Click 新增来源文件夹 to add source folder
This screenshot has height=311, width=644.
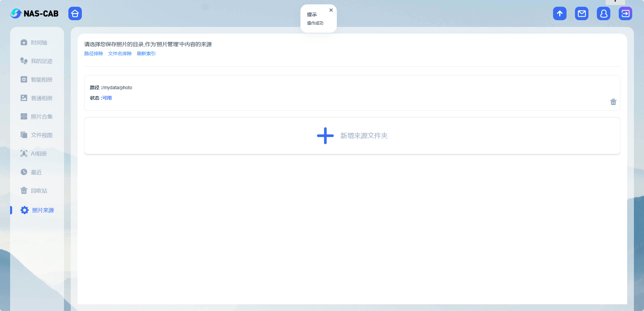tap(352, 136)
